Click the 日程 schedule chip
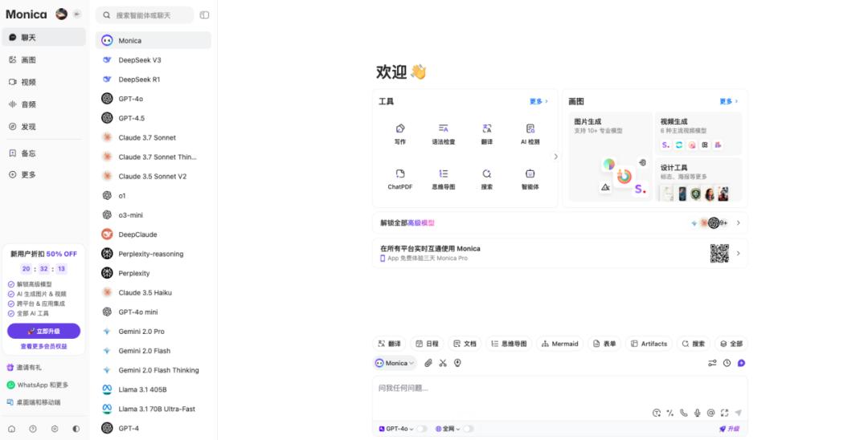 [428, 344]
